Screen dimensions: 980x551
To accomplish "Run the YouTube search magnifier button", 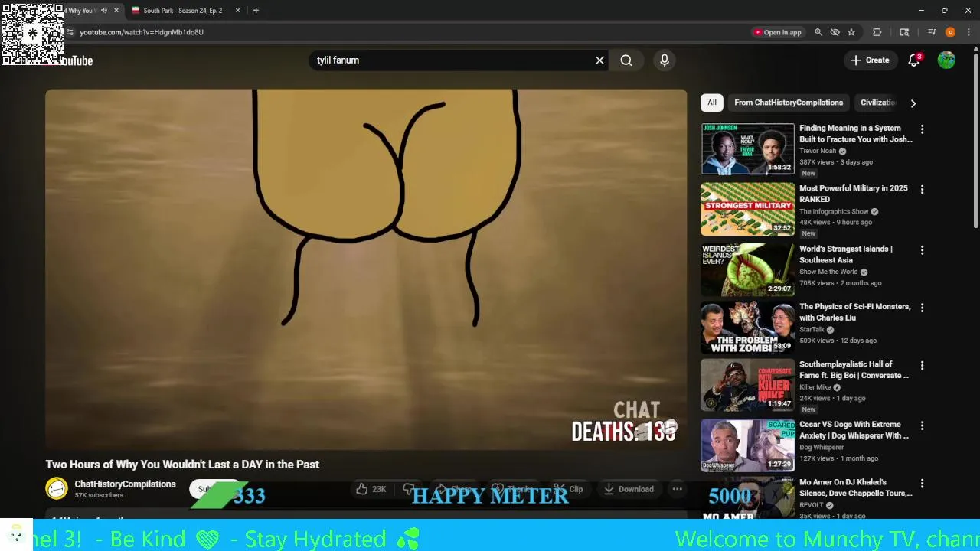I will (626, 60).
